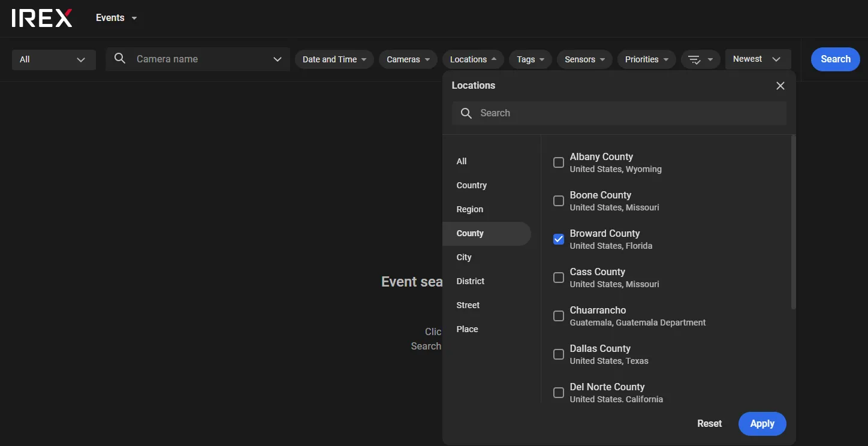This screenshot has width=868, height=446.
Task: Click the United States, Texas text
Action: [x=609, y=361]
